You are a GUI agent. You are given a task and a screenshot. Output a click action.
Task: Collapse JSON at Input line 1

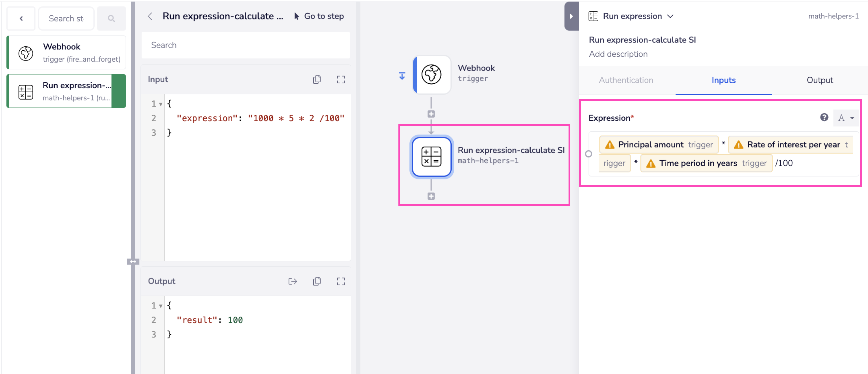(x=161, y=104)
